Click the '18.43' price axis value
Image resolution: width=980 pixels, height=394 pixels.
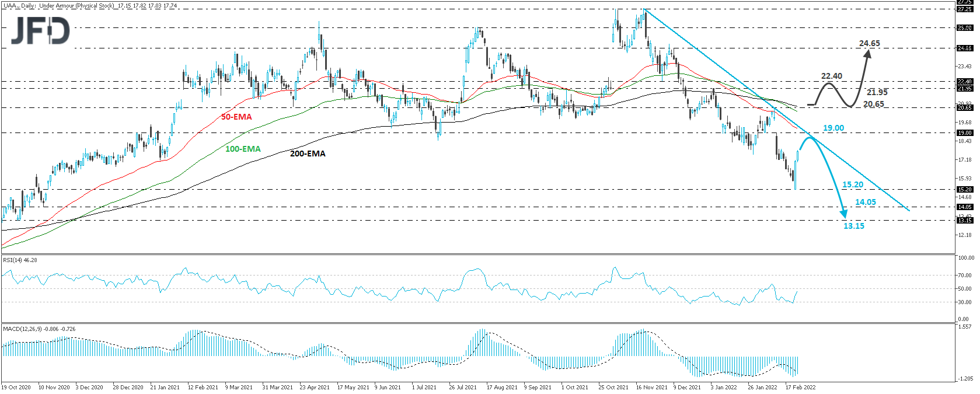[x=965, y=141]
